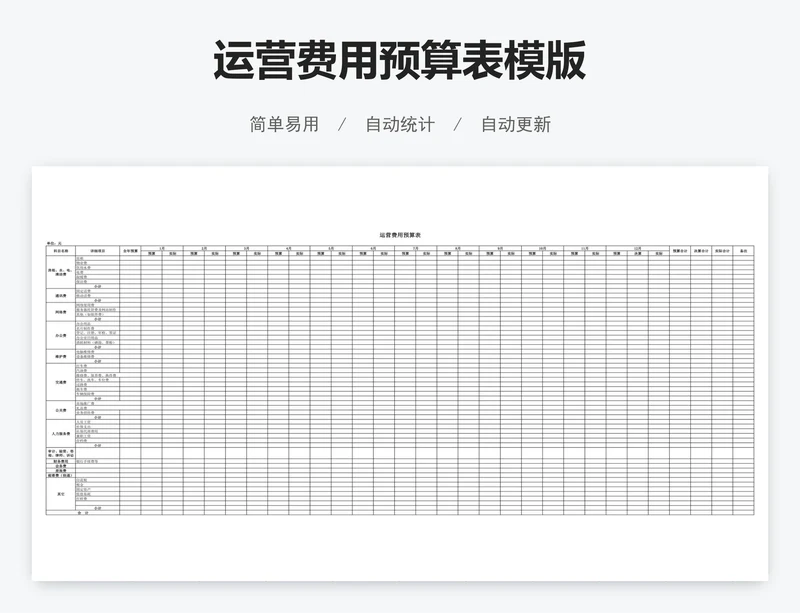Select the 维护费 category cell

(61, 356)
